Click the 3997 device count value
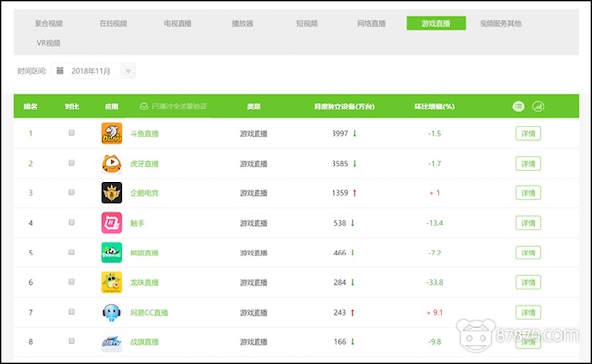 click(340, 134)
